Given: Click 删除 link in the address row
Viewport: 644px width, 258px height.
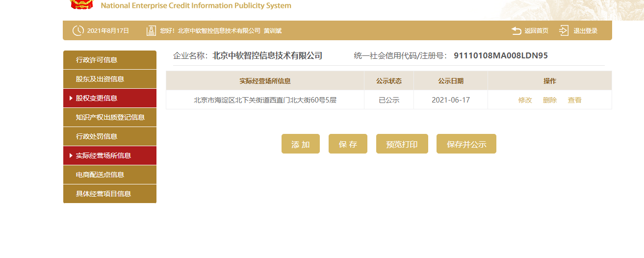Looking at the screenshot, I should coord(550,100).
